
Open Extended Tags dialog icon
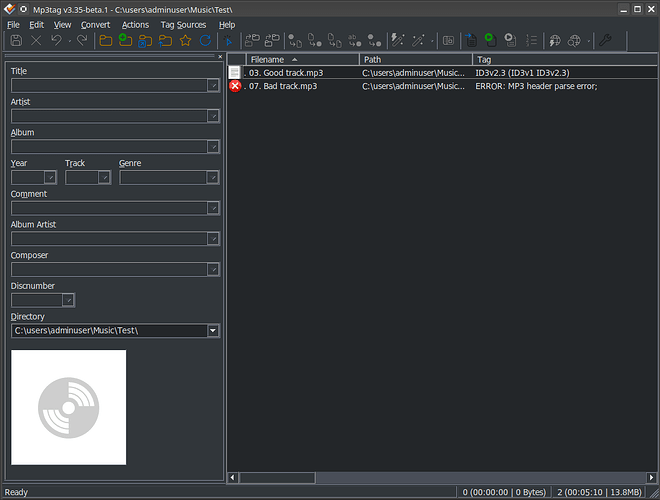click(449, 41)
